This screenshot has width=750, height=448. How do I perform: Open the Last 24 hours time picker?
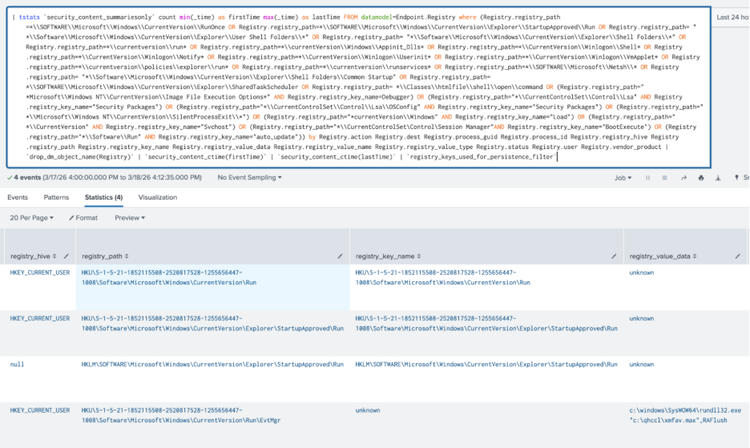pyautogui.click(x=732, y=17)
